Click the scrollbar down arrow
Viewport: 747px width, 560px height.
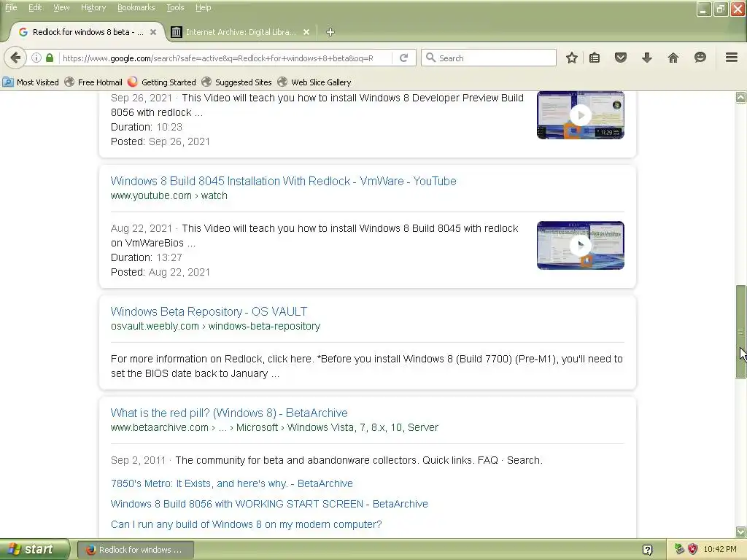[x=741, y=532]
